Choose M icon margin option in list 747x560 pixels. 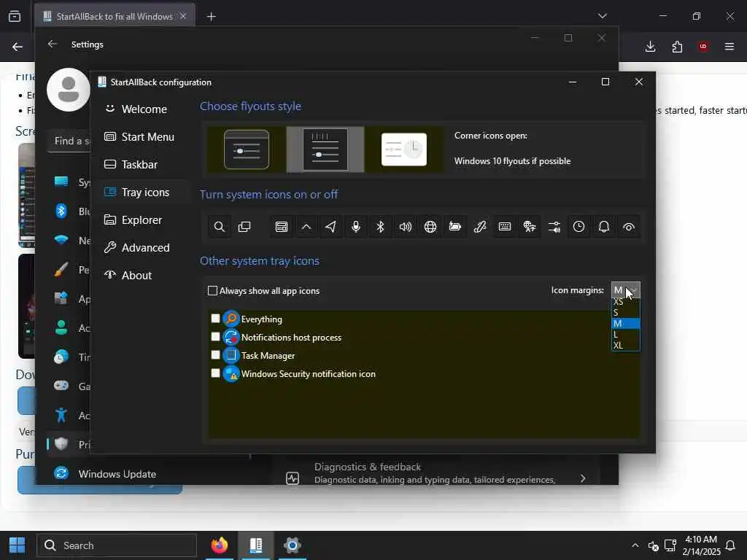(625, 323)
